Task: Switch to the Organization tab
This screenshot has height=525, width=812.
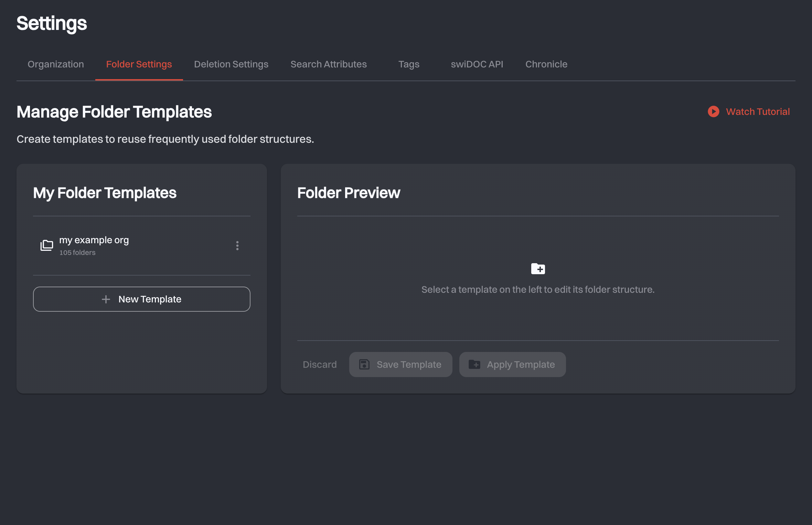Action: (56, 64)
